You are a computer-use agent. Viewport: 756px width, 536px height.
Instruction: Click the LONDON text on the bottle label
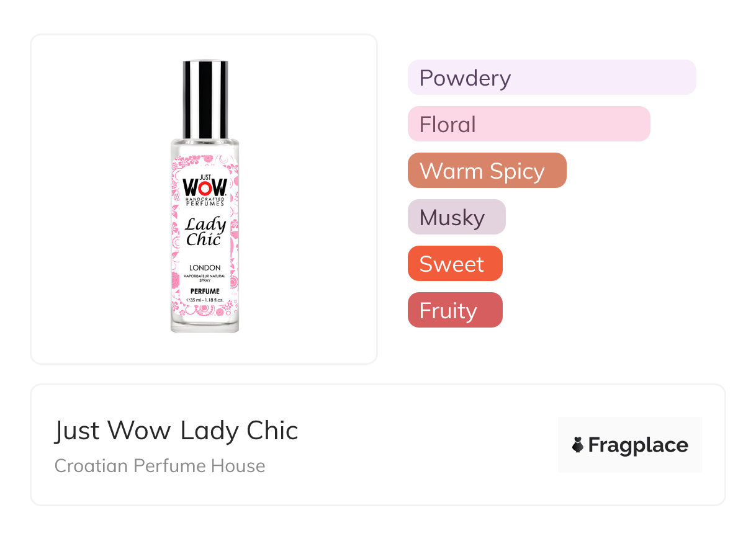[x=205, y=268]
